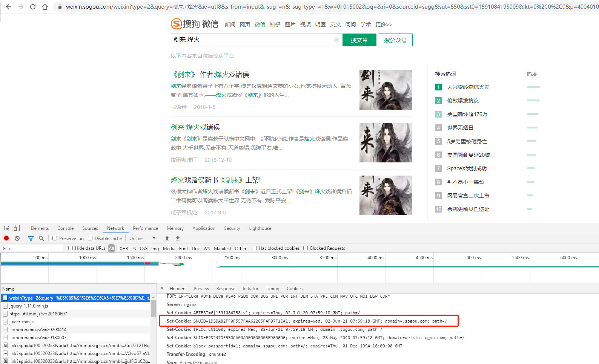Check the Has blocked cookies checkbox

[x=254, y=248]
